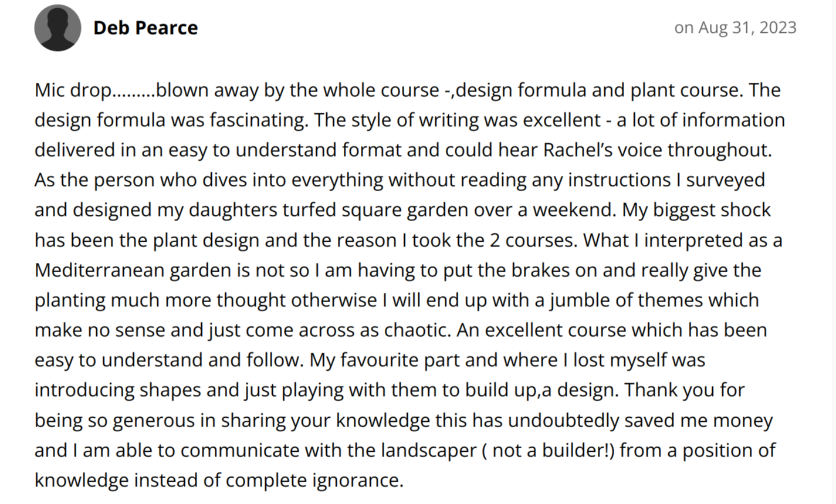Image resolution: width=836 pixels, height=504 pixels.
Task: Open the Deb Pearce reviewer name
Action: click(x=145, y=28)
